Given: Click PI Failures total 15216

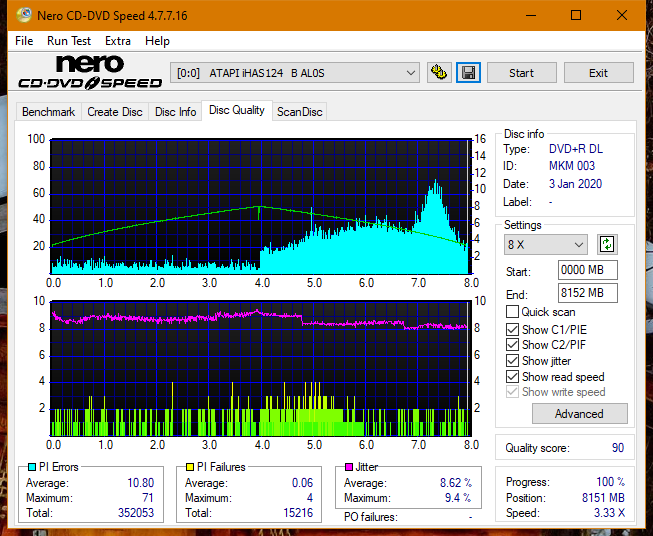Looking at the screenshot, I should click(x=298, y=512).
